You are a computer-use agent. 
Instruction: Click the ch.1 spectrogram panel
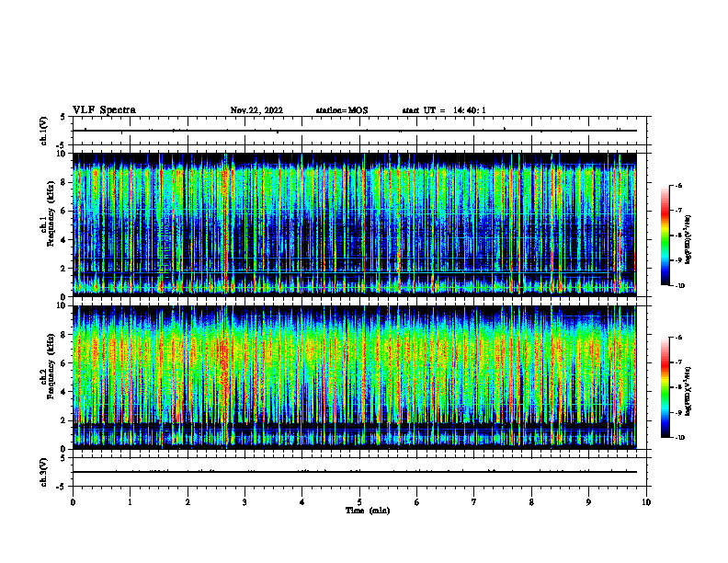click(x=355, y=224)
